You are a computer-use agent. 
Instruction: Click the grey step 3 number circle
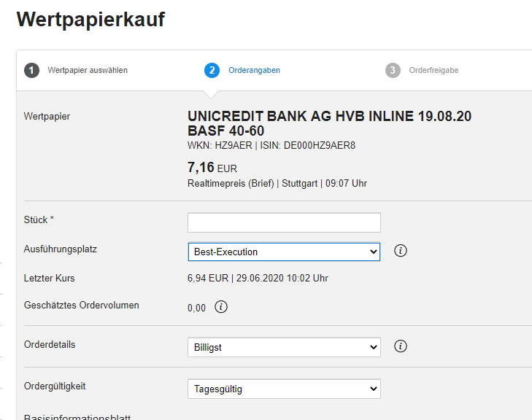coord(393,70)
